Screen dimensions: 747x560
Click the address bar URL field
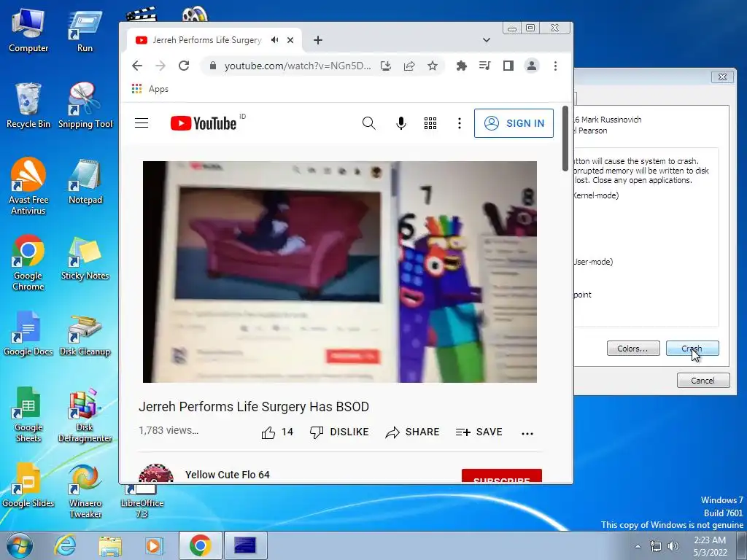pos(298,66)
